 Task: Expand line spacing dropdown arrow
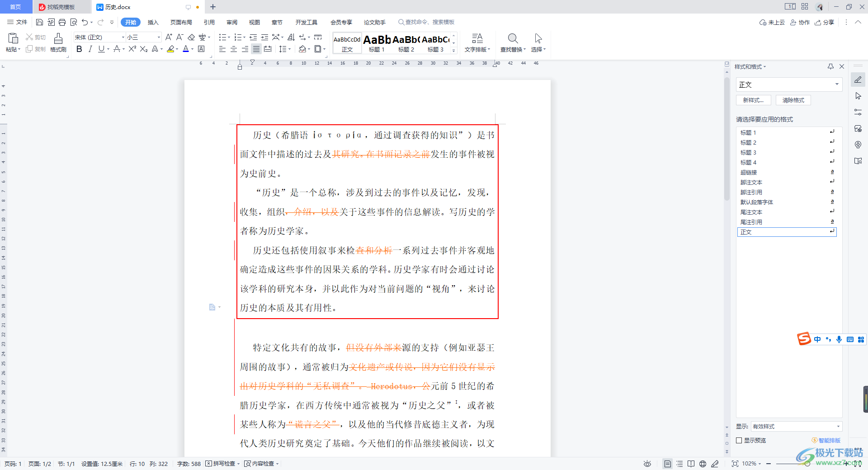290,49
